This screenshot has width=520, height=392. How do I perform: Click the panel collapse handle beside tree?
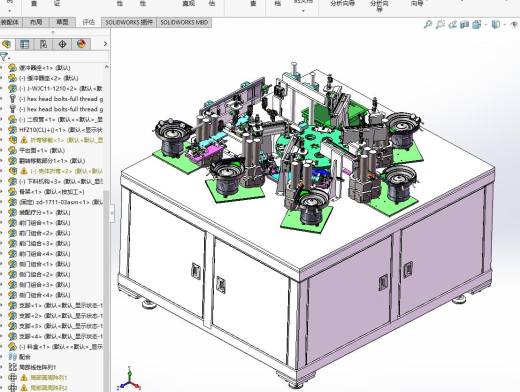[112, 212]
